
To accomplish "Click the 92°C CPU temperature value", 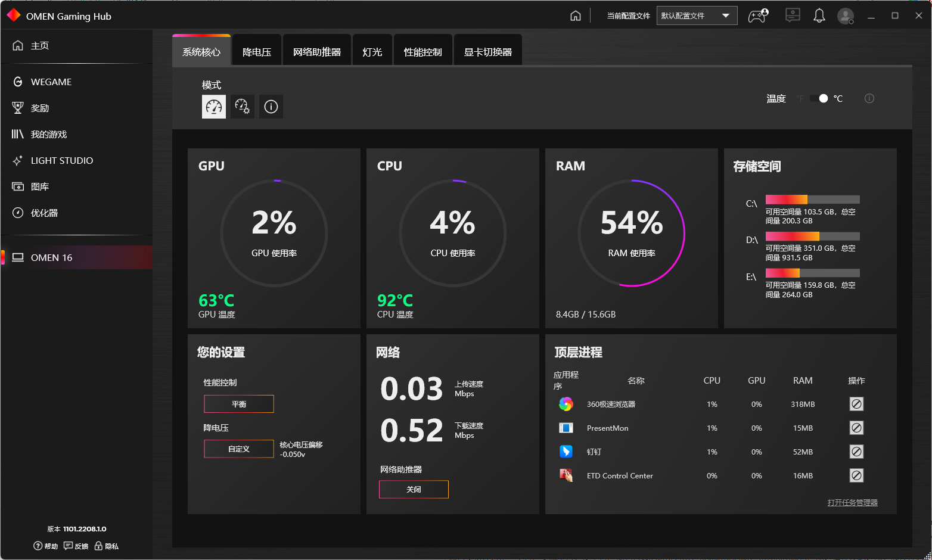I will coord(395,300).
